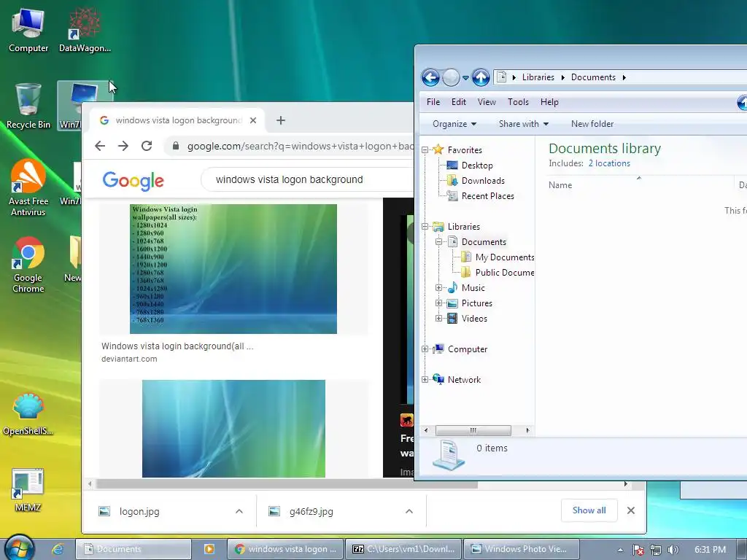Expand the Music library node
This screenshot has height=560, width=747.
tap(438, 287)
